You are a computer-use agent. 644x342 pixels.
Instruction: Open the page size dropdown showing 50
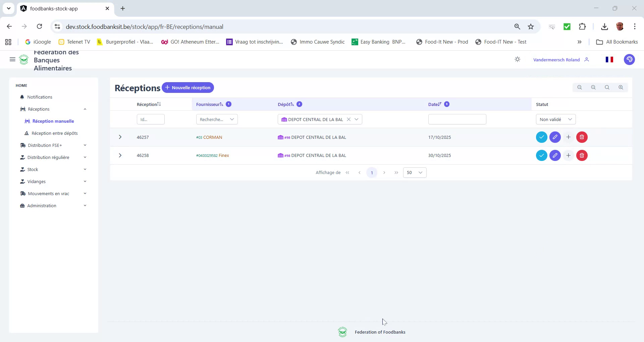(415, 172)
